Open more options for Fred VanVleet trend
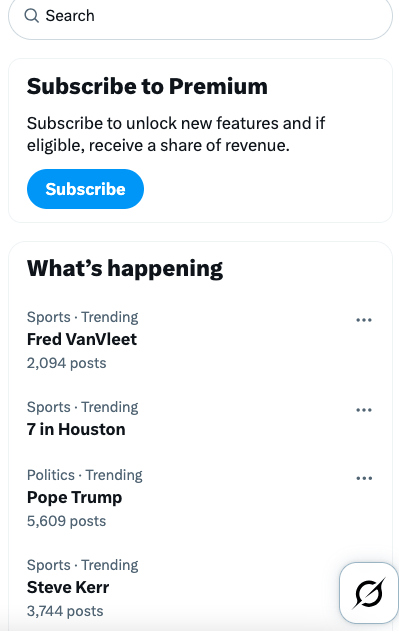The height and width of the screenshot is (631, 399). 364,320
